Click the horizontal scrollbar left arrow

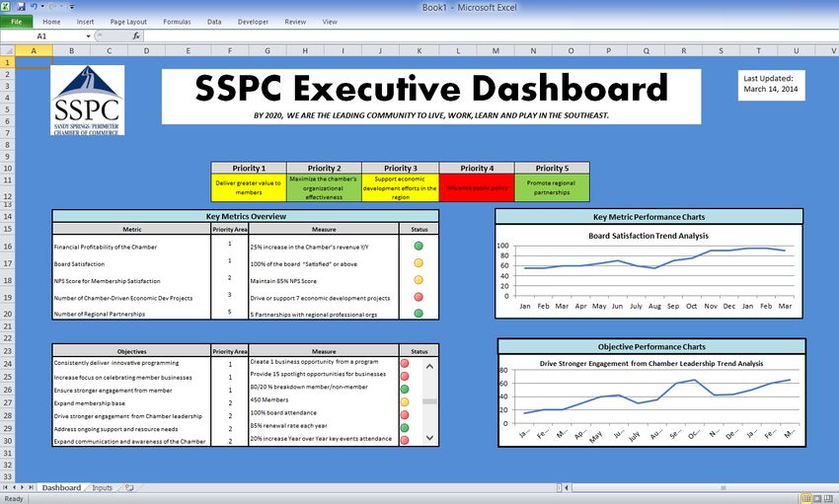(567, 487)
